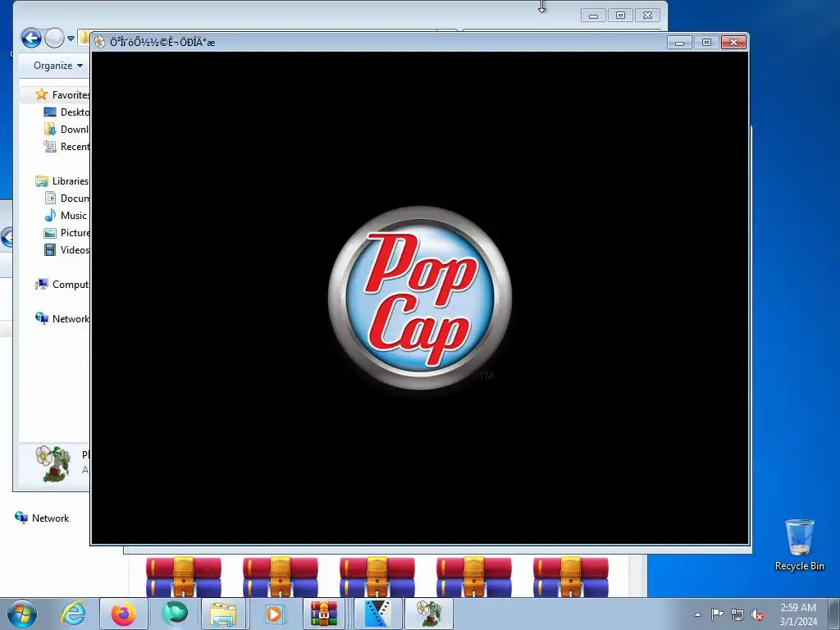Open network status tray icon
The height and width of the screenshot is (630, 840).
pos(737,614)
